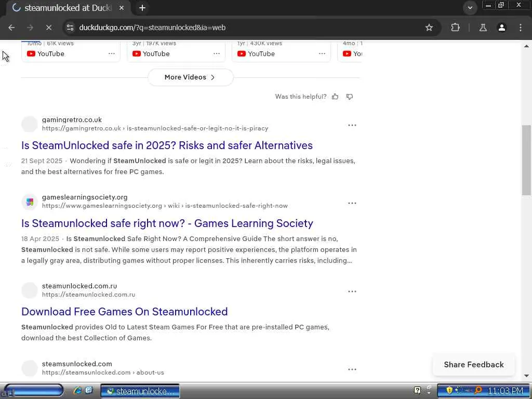532x399 pixels.
Task: Open options for third YouTube video card
Action: (322, 54)
